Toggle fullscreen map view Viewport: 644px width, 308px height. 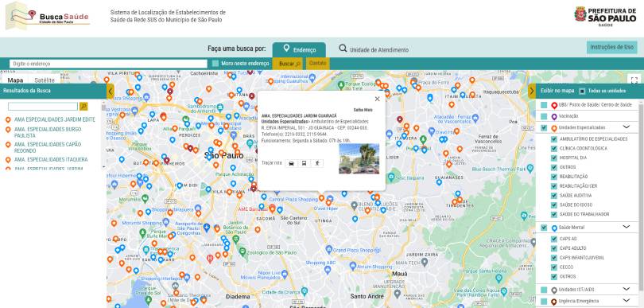[x=634, y=80]
